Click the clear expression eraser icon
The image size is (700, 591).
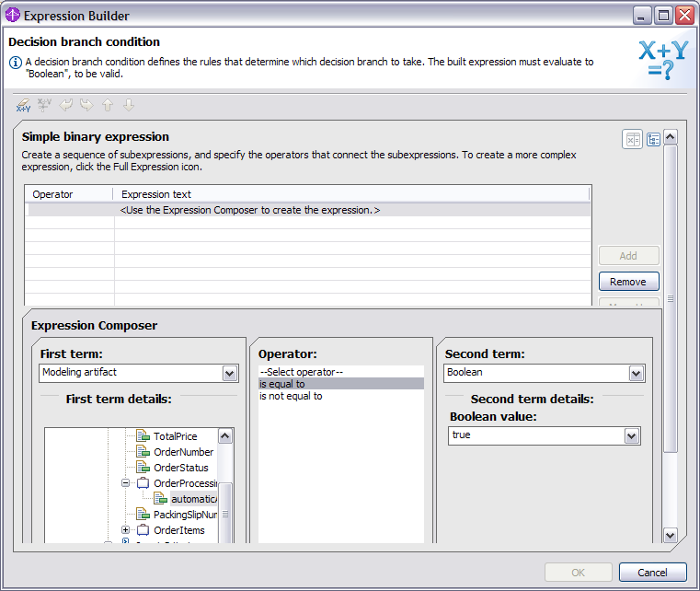(x=23, y=106)
